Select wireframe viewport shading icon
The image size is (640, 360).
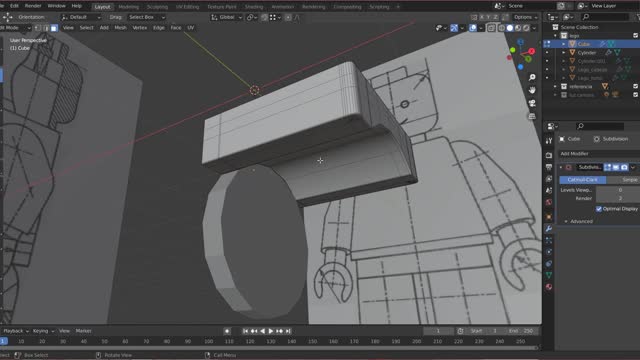[x=502, y=28]
